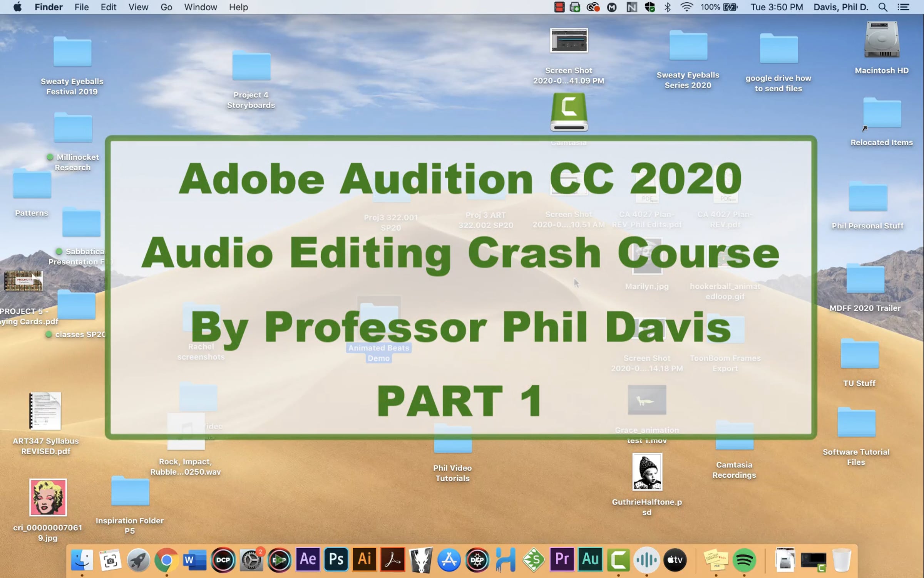924x578 pixels.
Task: Launch Photoshop from the Dock
Action: [x=336, y=559]
